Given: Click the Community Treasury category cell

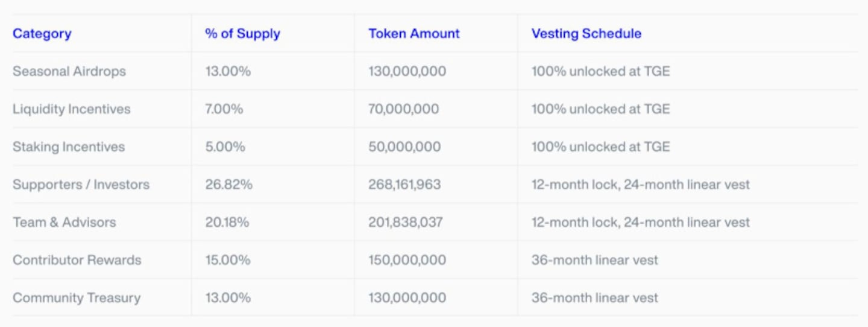Looking at the screenshot, I should coord(77,298).
